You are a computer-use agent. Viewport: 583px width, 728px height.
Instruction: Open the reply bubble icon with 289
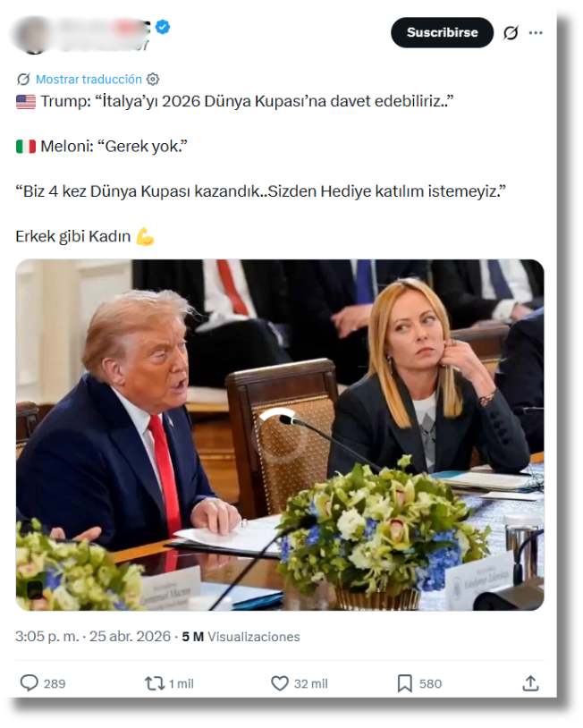pos(30,683)
